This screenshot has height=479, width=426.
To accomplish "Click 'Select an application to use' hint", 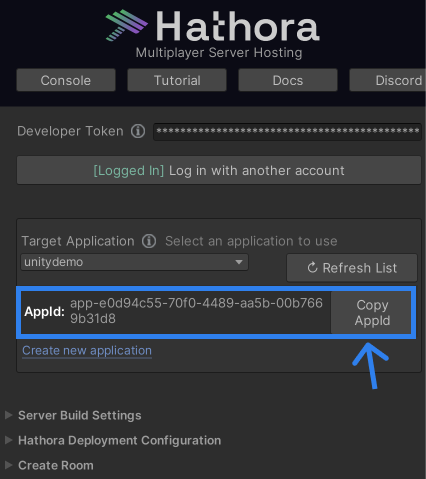I will point(251,241).
